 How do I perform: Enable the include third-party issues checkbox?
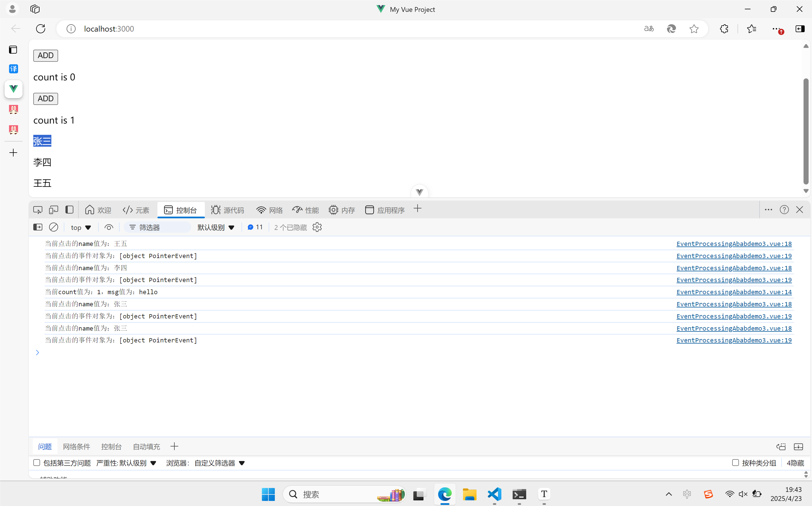37,463
